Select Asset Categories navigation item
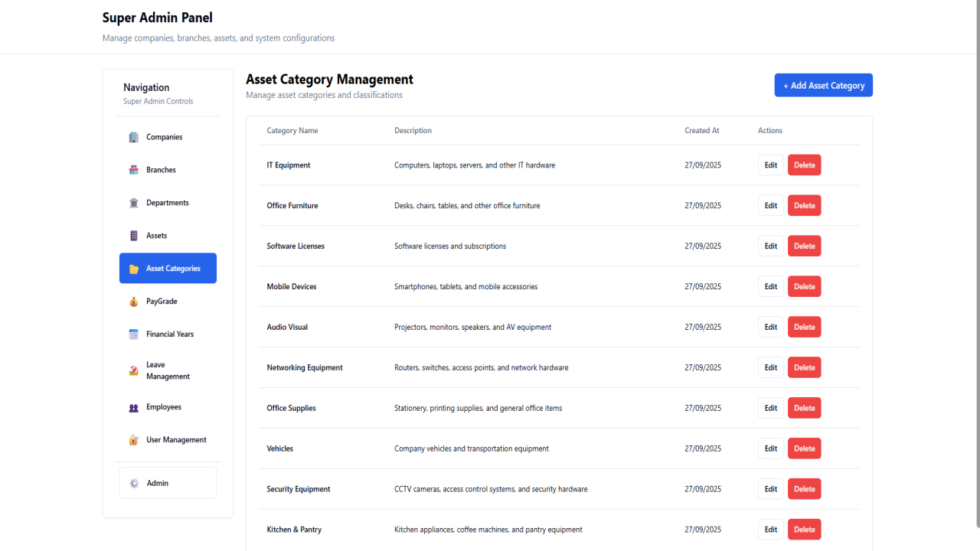The width and height of the screenshot is (980, 551). pos(168,269)
